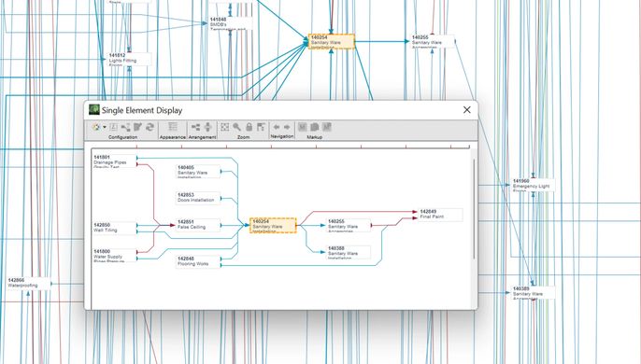The height and width of the screenshot is (364, 641).
Task: Click the zoom-to-fit icon
Action: [x=225, y=127]
